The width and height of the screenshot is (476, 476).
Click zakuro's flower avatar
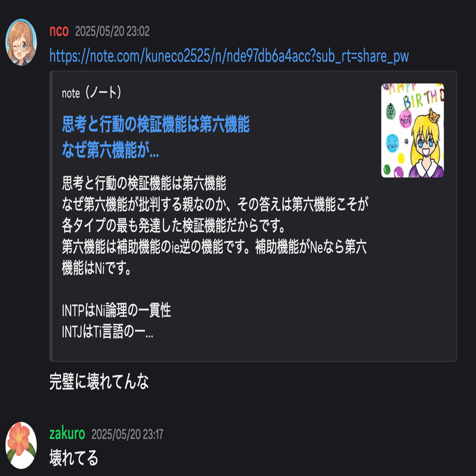pos(21,445)
